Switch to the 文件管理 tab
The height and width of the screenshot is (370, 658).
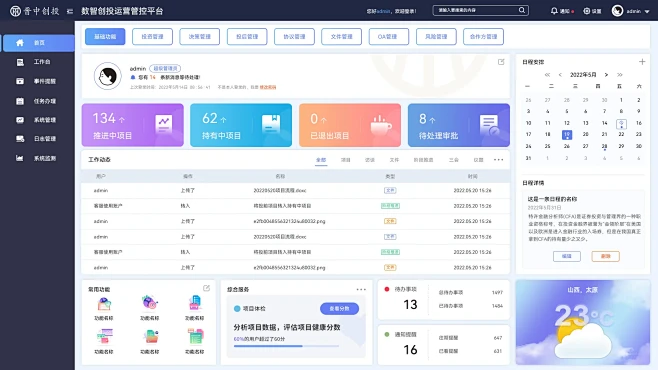click(x=342, y=36)
